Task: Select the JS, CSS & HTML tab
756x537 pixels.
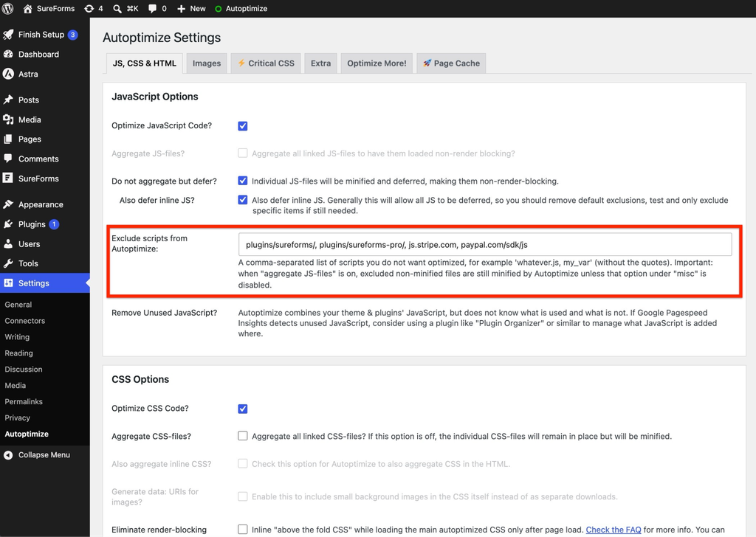Action: pos(144,63)
